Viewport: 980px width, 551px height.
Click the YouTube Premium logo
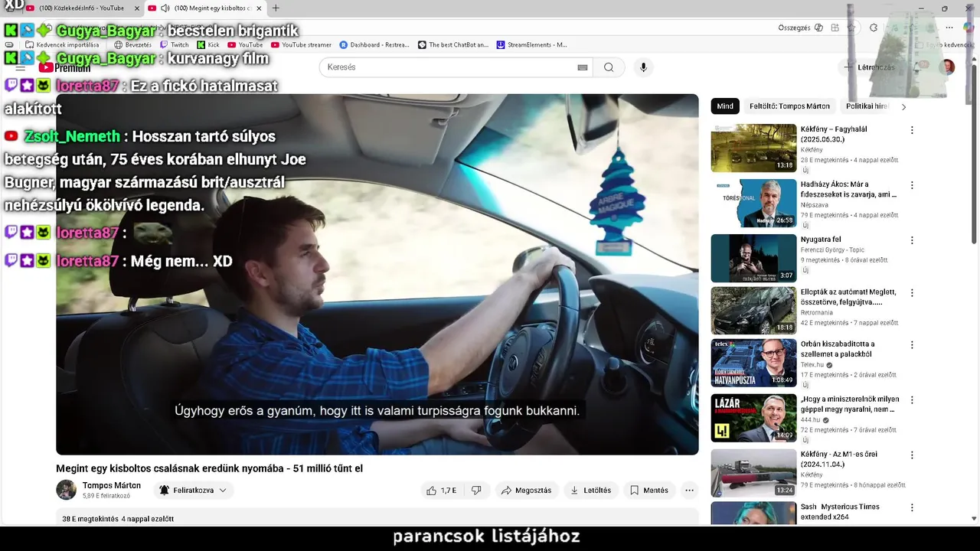64,67
